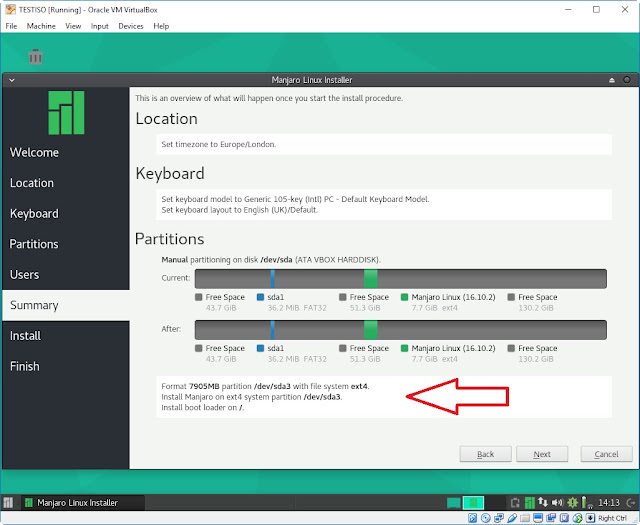The height and width of the screenshot is (525, 640).
Task: Open the Trash icon on desktop
Action: pyautogui.click(x=36, y=57)
